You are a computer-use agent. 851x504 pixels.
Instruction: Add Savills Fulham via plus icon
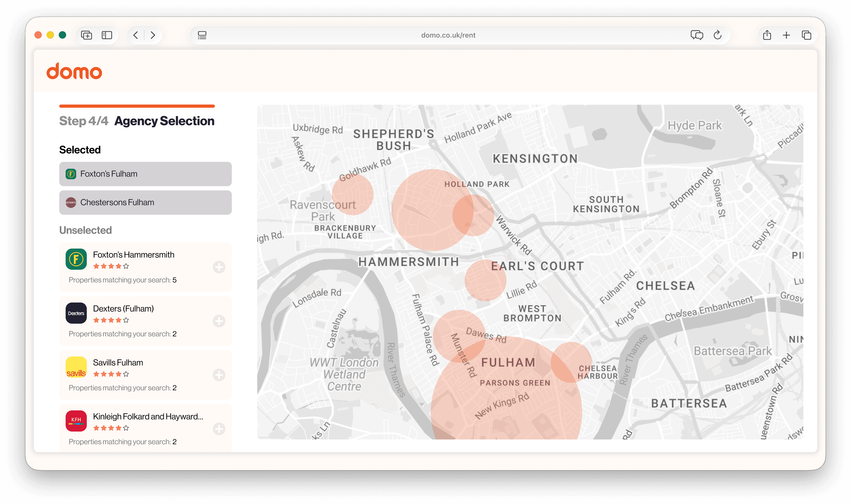point(219,375)
